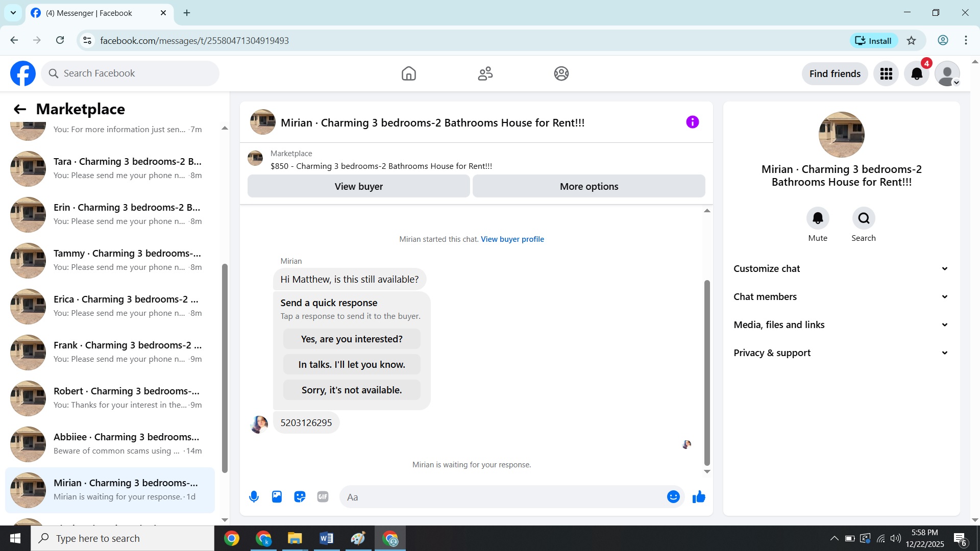This screenshot has height=551, width=980.
Task: Open the sticker picker icon
Action: [x=300, y=496]
